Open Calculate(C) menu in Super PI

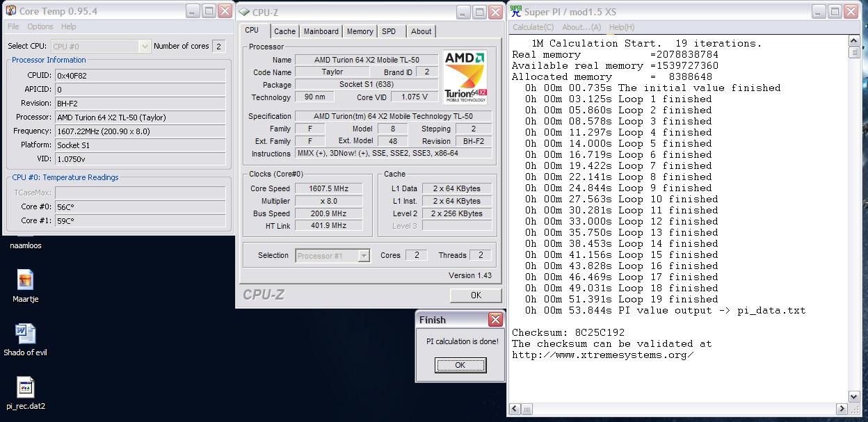[x=533, y=27]
